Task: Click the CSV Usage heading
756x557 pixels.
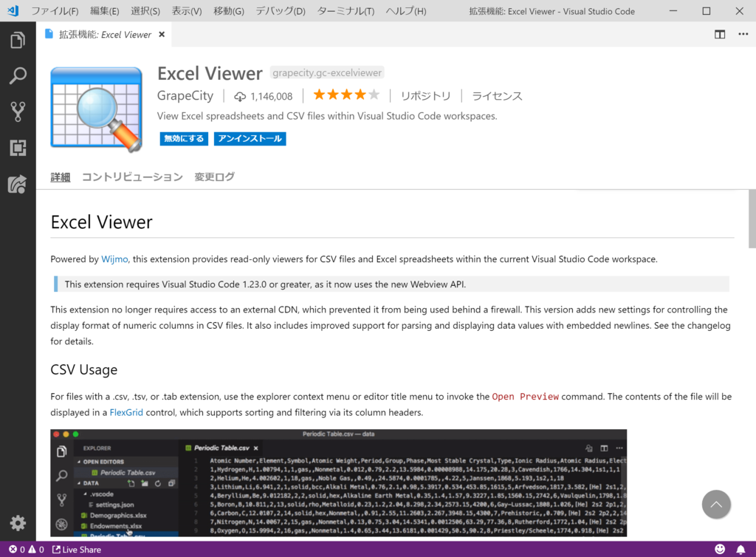Action: pyautogui.click(x=84, y=369)
